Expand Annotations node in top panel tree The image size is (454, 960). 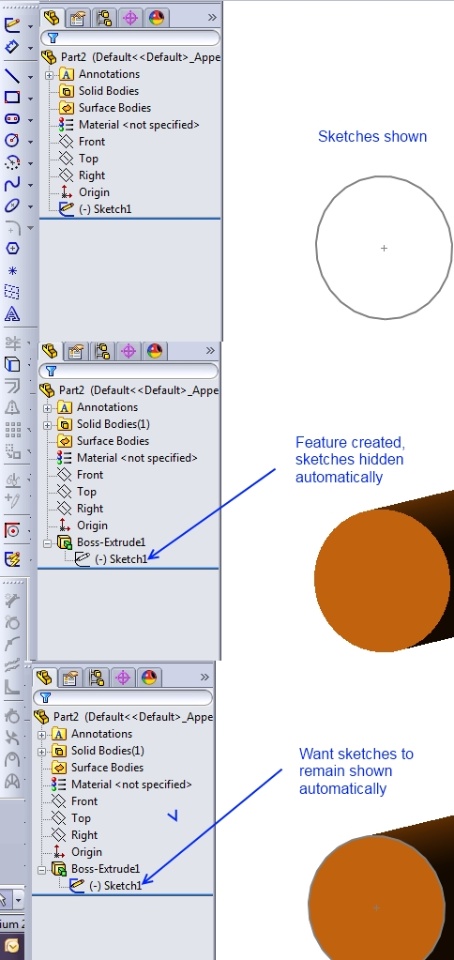coord(49,75)
